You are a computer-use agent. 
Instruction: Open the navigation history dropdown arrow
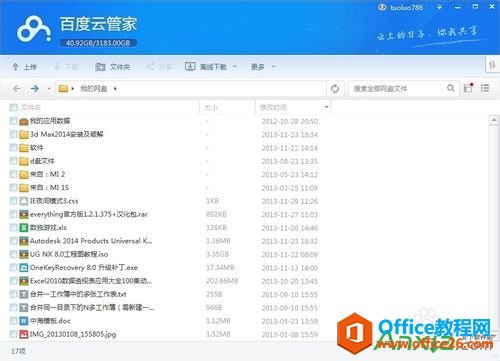[49, 89]
